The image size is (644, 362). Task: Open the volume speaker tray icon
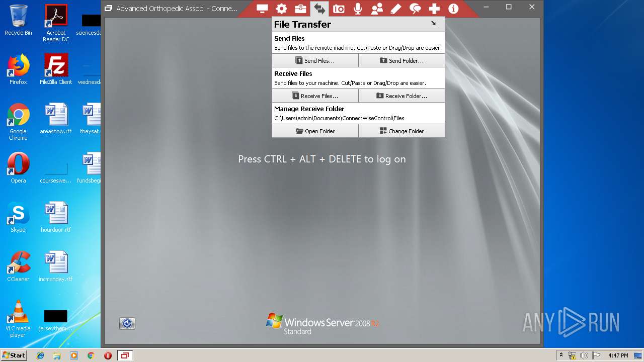pyautogui.click(x=584, y=355)
